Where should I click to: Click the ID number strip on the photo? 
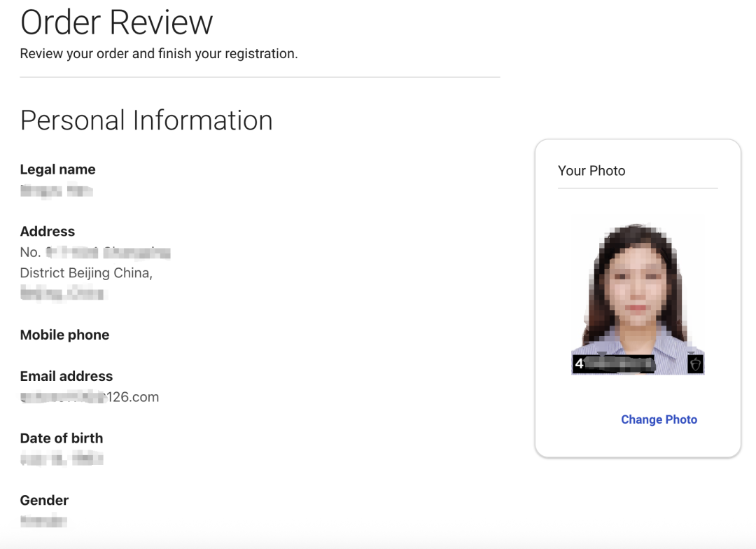click(615, 364)
